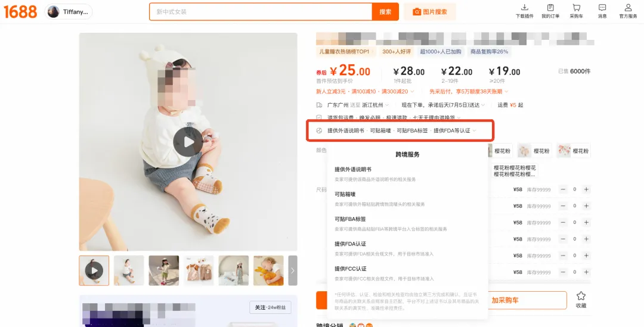Open the 下载插件 download icon
This screenshot has height=327, width=644.
point(525,11)
